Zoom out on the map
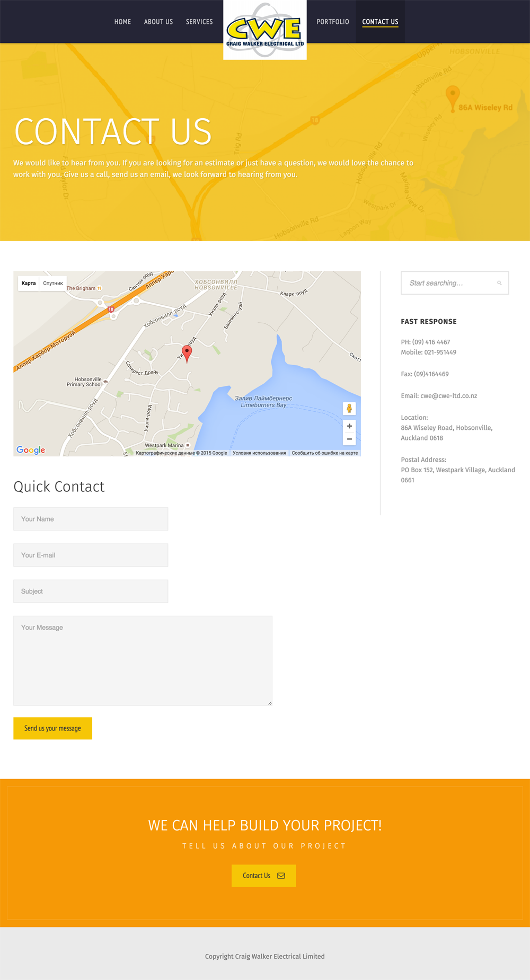 tap(349, 439)
